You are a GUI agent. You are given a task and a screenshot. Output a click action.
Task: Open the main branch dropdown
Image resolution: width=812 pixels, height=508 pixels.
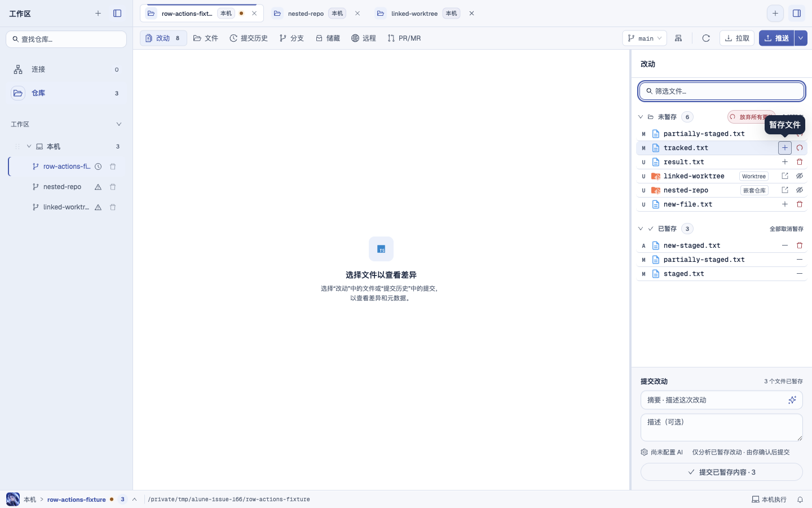pos(645,38)
